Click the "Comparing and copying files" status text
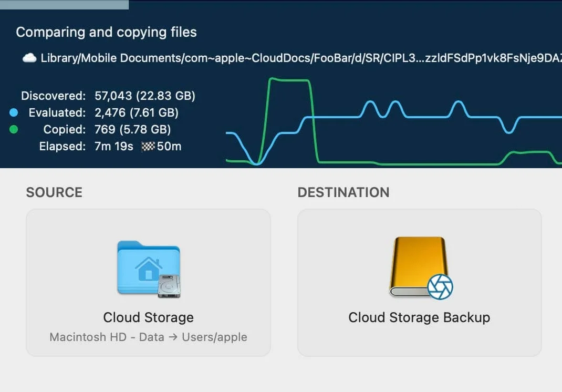562x392 pixels. point(106,32)
